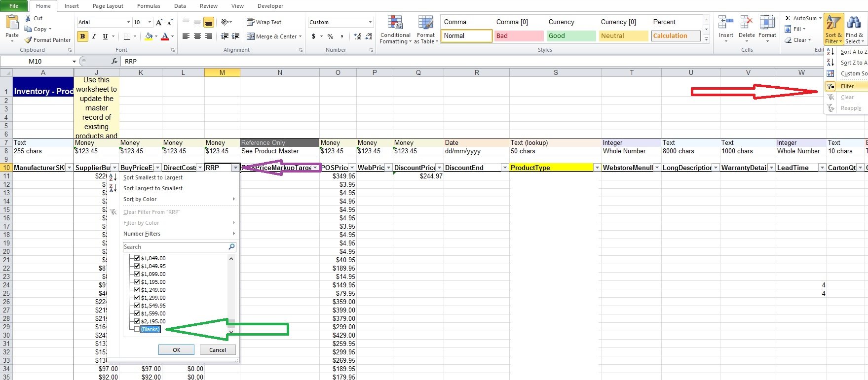Image resolution: width=868 pixels, height=380 pixels.
Task: Click Cancel in the filter dropdown
Action: 218,350
